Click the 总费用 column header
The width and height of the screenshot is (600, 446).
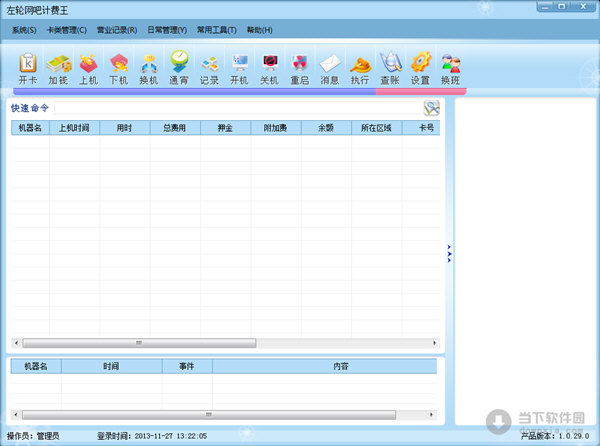[x=175, y=128]
